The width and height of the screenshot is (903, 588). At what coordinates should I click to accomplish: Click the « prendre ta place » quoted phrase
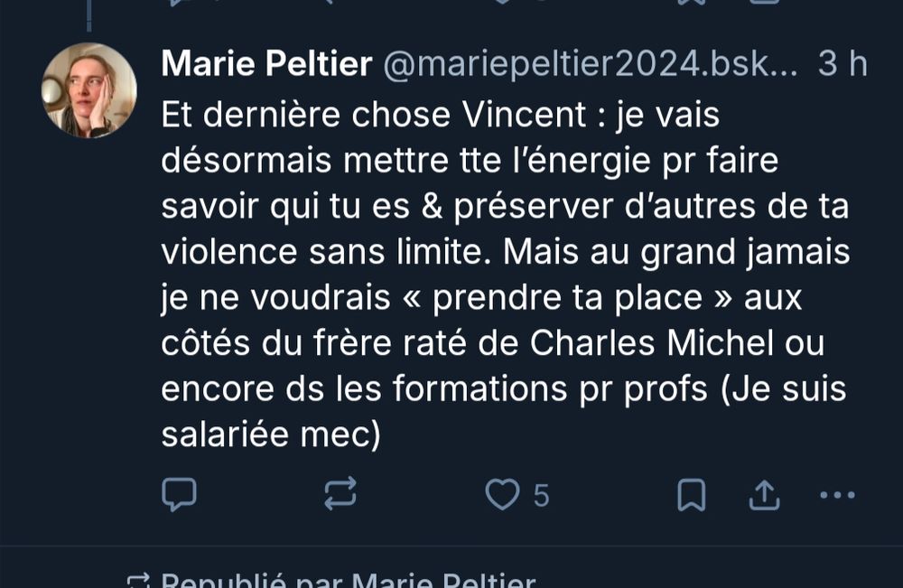point(567,298)
